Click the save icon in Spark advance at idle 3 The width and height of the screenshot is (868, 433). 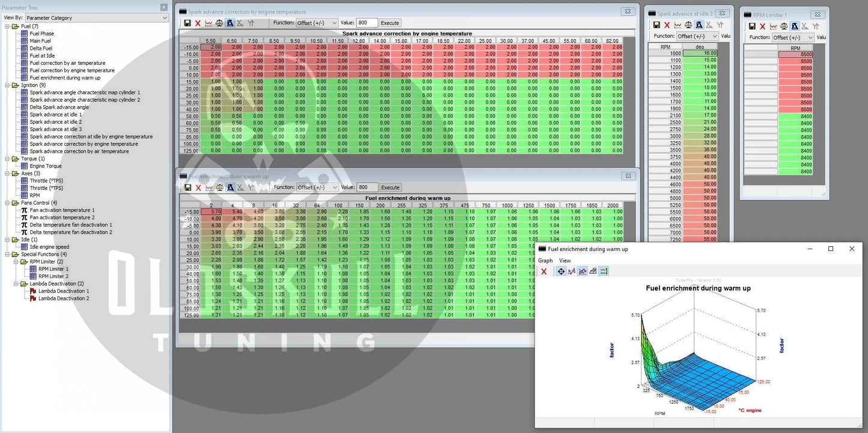[657, 25]
